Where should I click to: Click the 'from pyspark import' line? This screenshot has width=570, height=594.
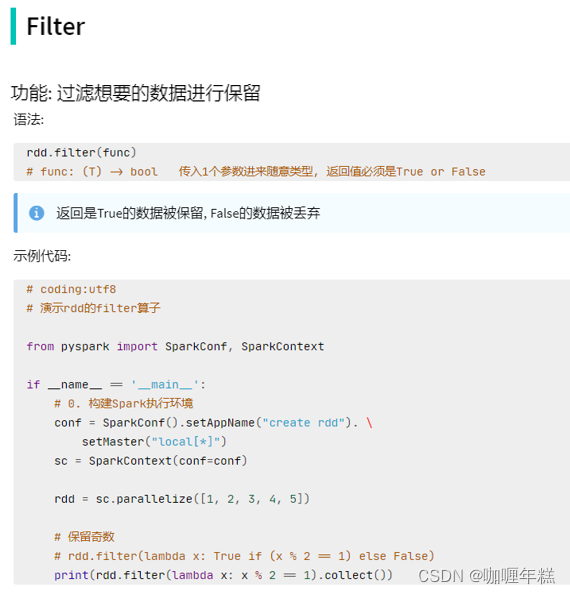point(175,346)
